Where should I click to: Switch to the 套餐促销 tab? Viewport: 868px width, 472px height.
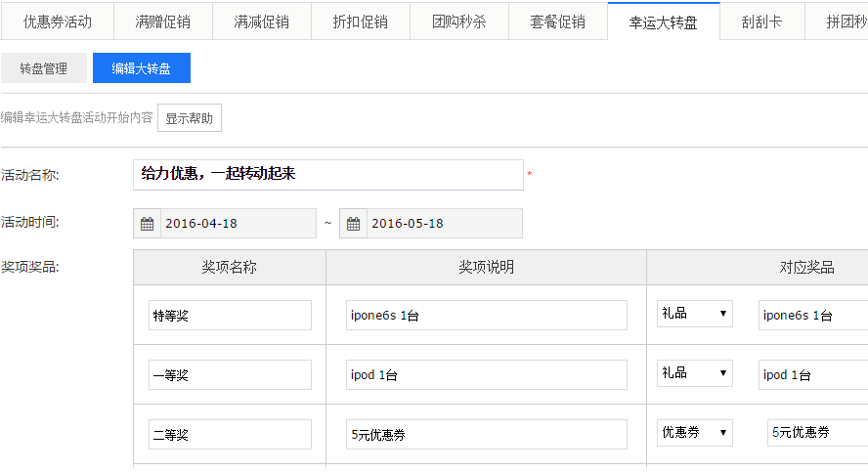[558, 21]
